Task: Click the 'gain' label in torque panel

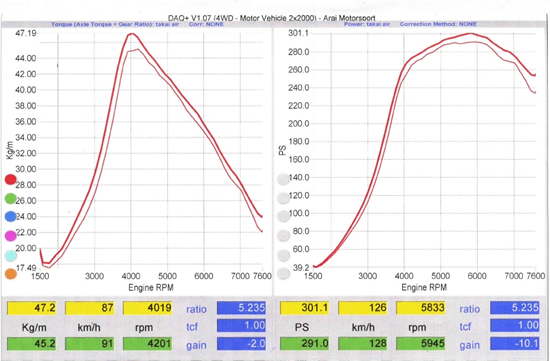Action: tap(196, 346)
